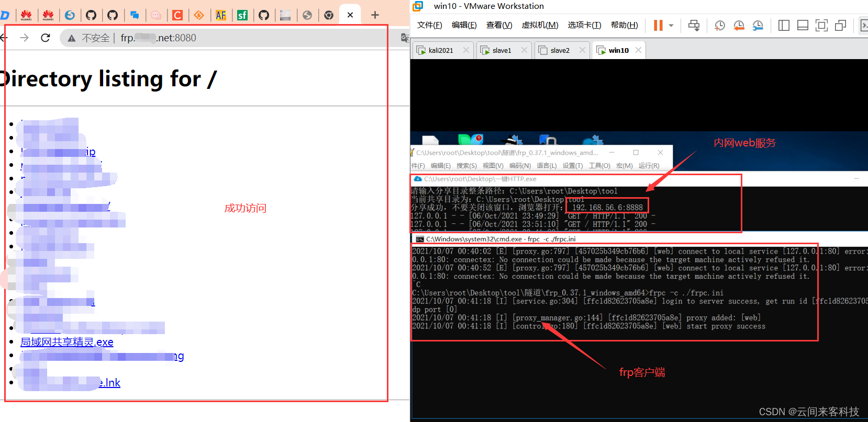
Task: Take a snapshot of the VM
Action: coord(720,25)
